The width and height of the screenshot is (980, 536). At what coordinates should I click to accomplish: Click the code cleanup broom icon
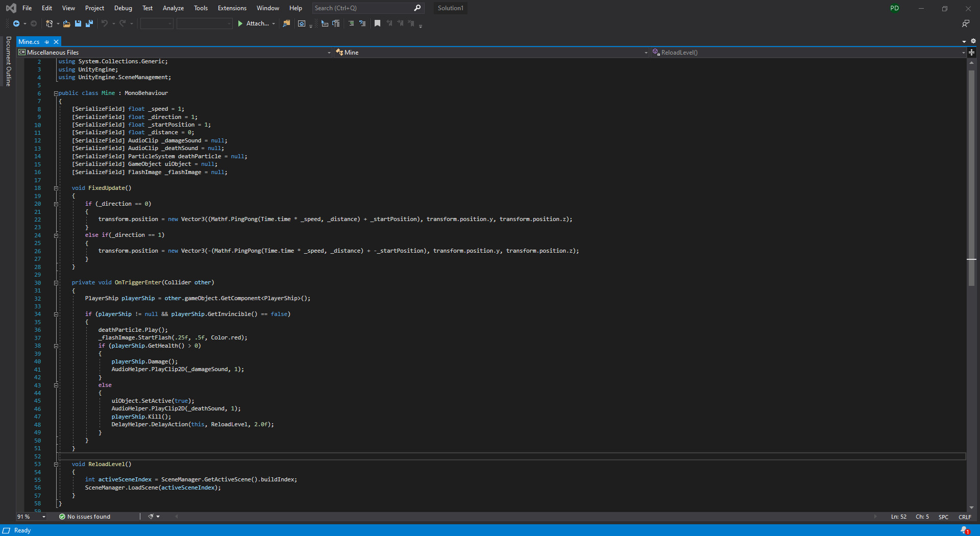pos(151,517)
